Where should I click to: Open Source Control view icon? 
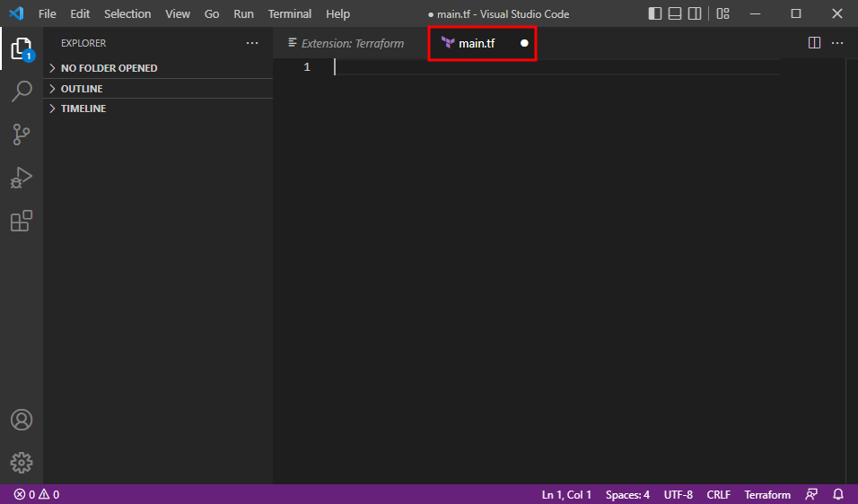22,135
